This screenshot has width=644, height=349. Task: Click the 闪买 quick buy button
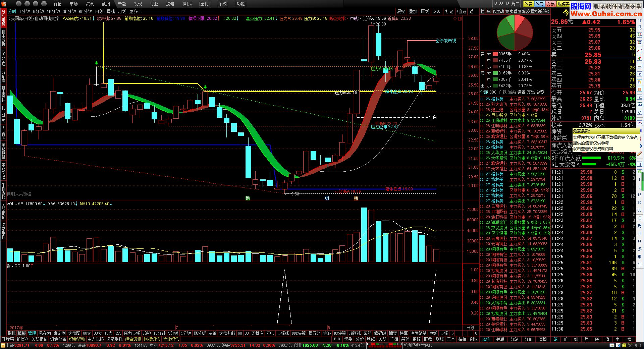(x=528, y=4)
